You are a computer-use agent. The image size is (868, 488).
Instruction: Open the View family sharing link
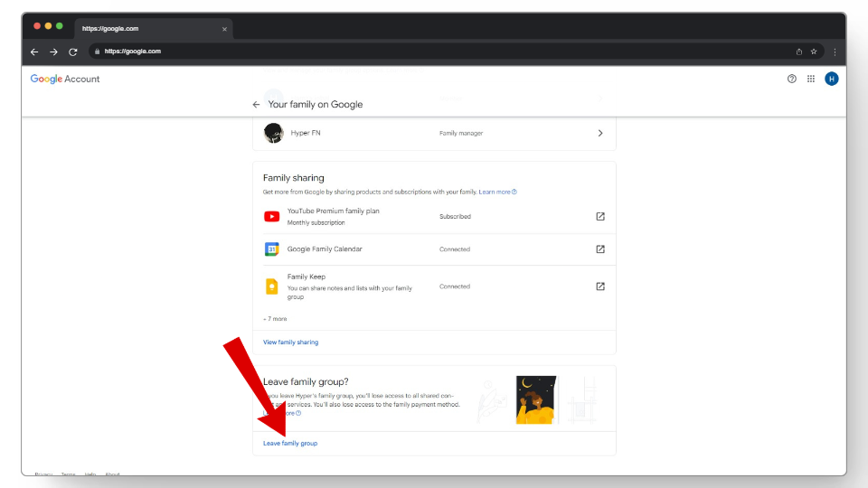coord(290,342)
